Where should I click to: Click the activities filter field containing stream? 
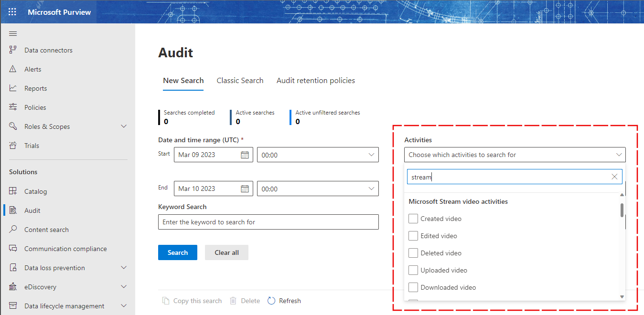click(515, 177)
